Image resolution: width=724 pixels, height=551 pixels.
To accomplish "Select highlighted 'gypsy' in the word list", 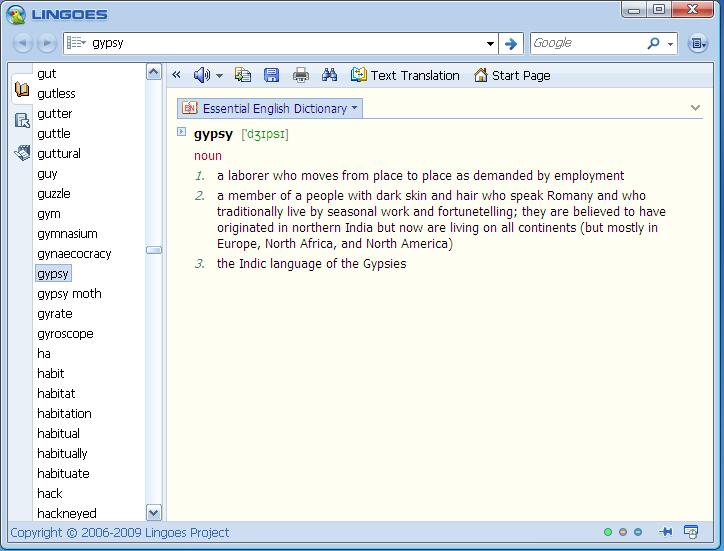I will pos(53,273).
